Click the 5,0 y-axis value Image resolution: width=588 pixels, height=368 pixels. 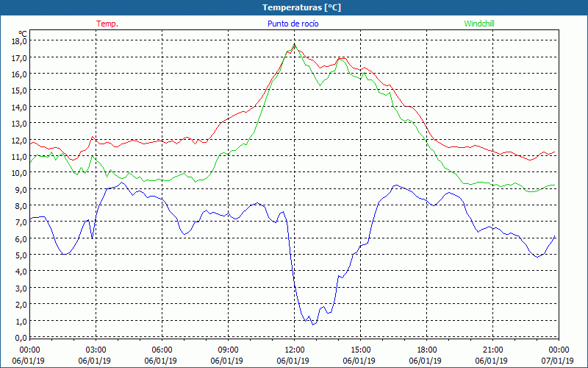tap(21, 255)
